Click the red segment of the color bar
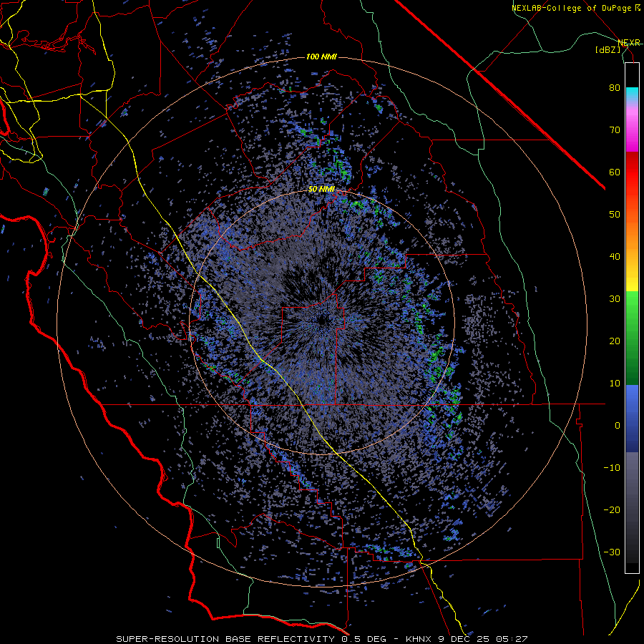The image size is (644, 644). coord(632,172)
